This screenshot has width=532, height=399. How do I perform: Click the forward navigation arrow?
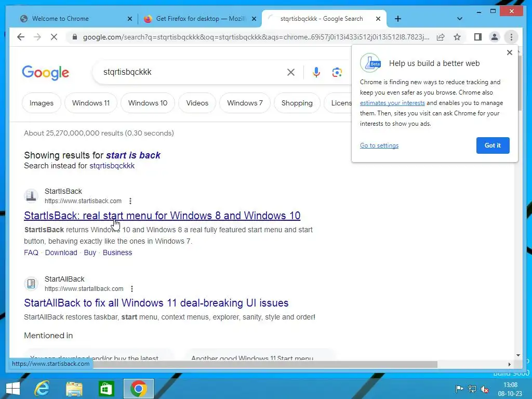coord(37,37)
